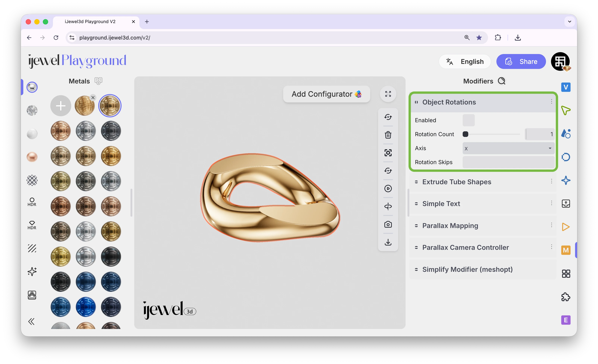Screen dimensions: 598x364
Task: Select the white pearl material category
Action: (x=32, y=134)
